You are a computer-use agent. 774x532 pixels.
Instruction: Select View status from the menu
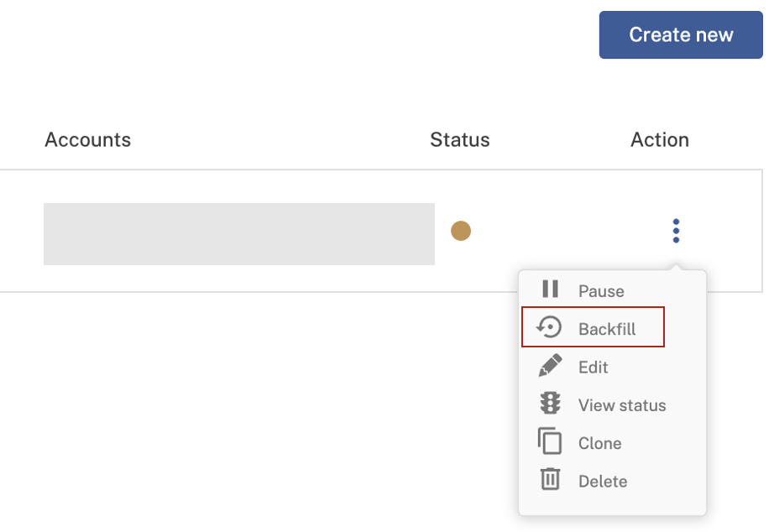[622, 404]
